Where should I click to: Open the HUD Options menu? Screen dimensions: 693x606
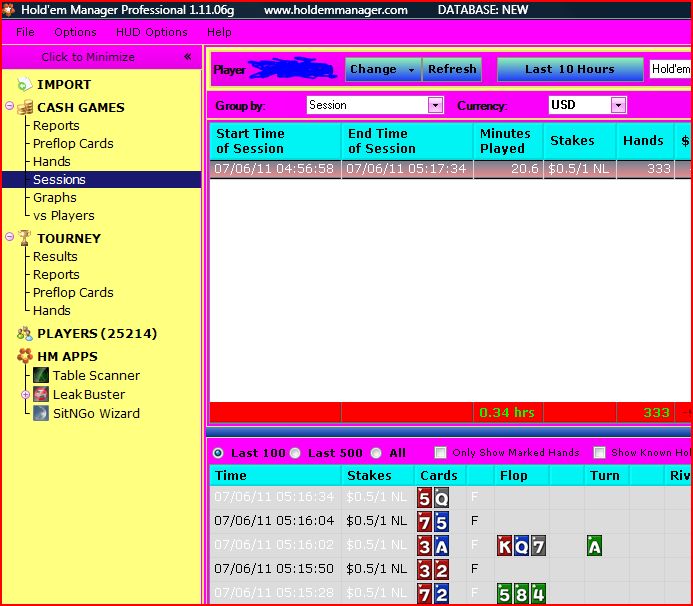click(152, 32)
